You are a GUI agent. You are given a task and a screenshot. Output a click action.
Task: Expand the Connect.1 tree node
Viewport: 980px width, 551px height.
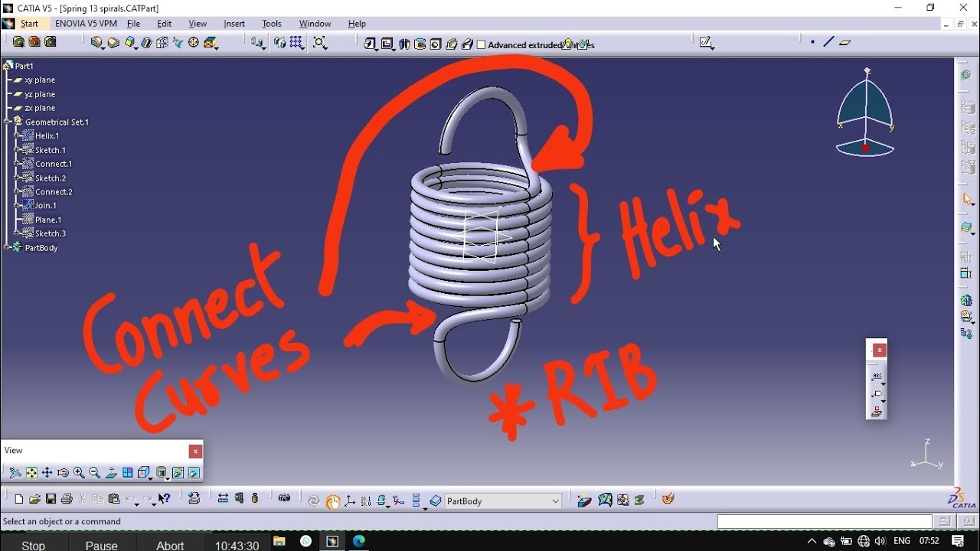point(17,164)
